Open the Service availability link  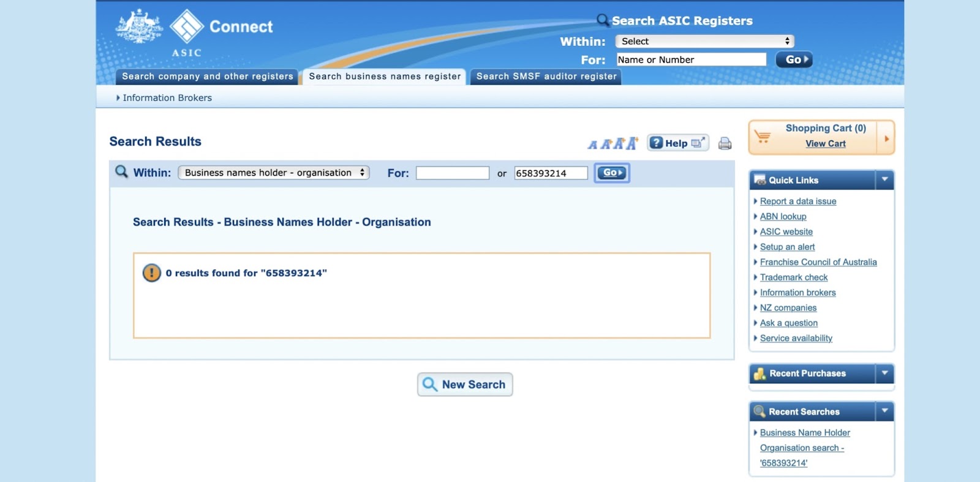[x=796, y=338]
